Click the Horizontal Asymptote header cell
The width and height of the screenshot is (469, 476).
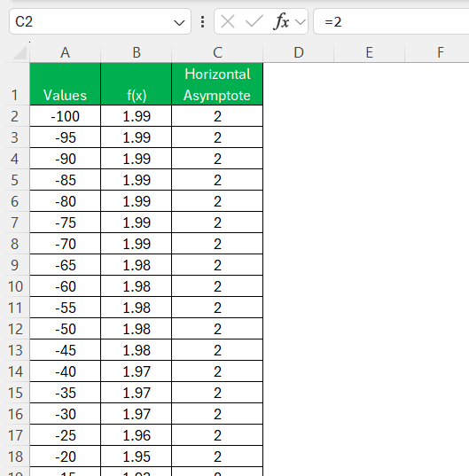217,84
